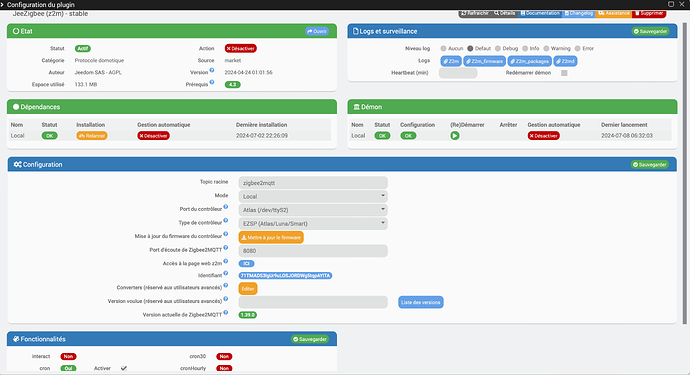Click Liste des versions button

coord(421,302)
